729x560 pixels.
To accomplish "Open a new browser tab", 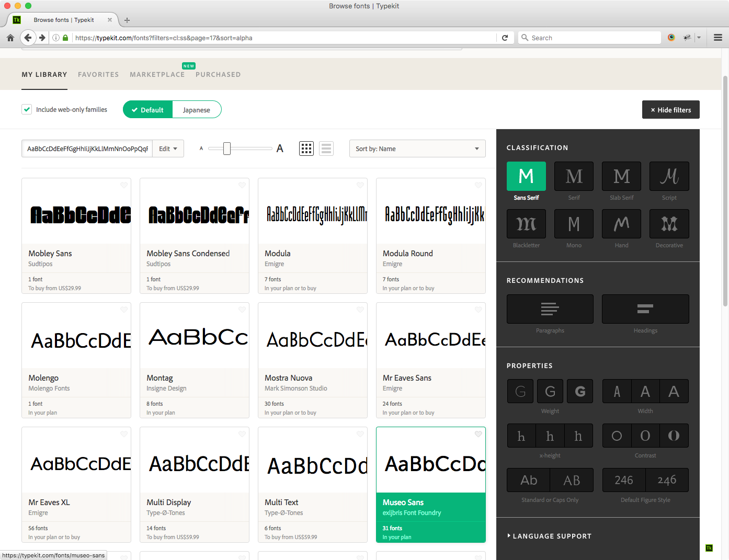I will 127,20.
